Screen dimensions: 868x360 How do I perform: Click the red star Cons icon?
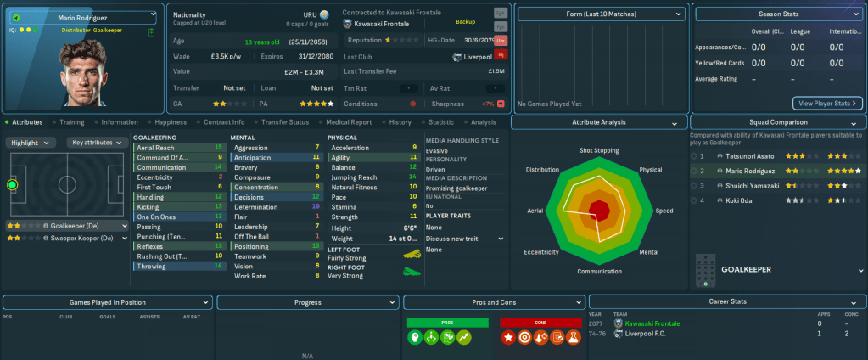coord(509,338)
